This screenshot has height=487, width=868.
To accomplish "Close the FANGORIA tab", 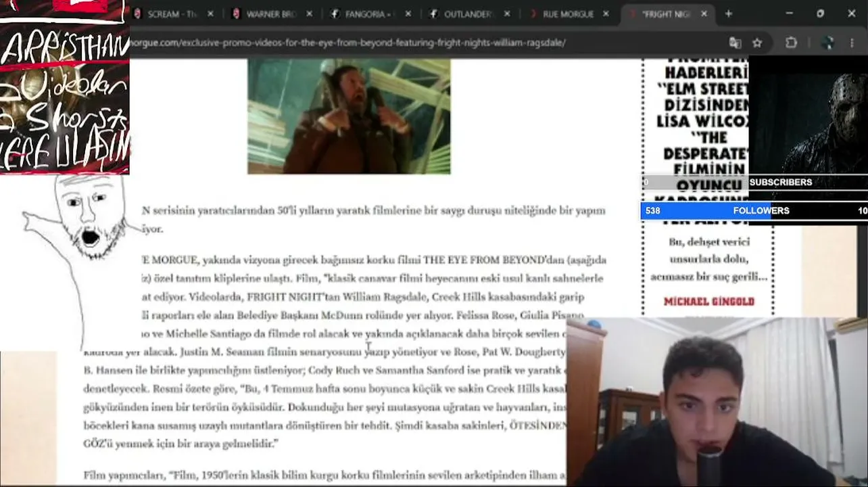I will coord(408,14).
